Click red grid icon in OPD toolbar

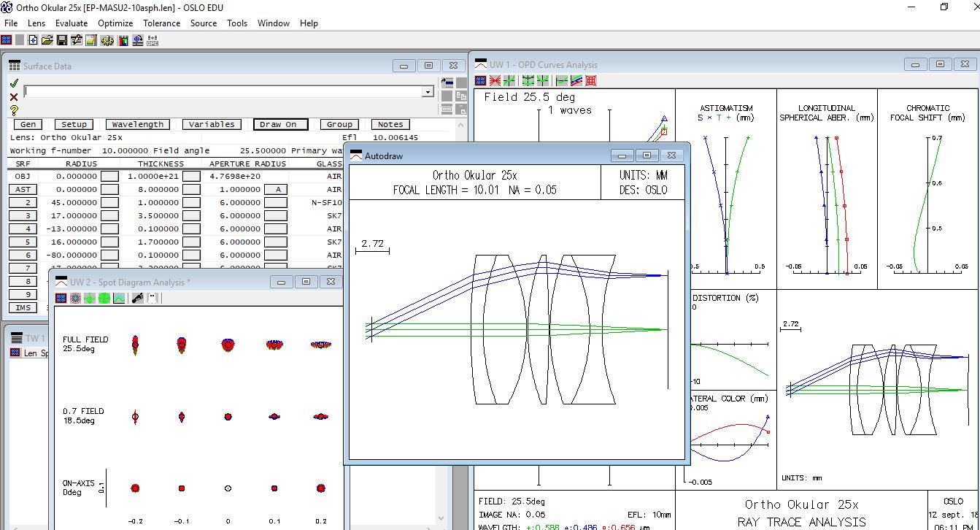591,81
